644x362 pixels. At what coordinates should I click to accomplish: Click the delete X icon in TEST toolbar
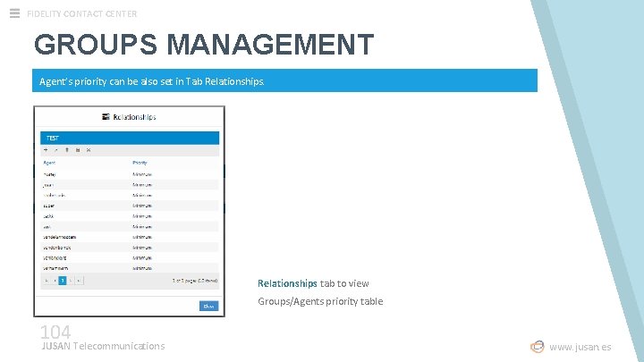[x=89, y=150]
